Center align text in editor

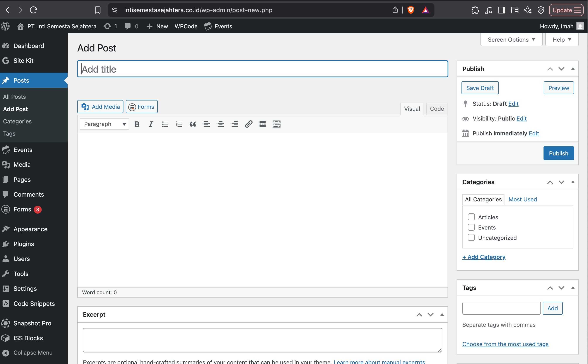[221, 124]
